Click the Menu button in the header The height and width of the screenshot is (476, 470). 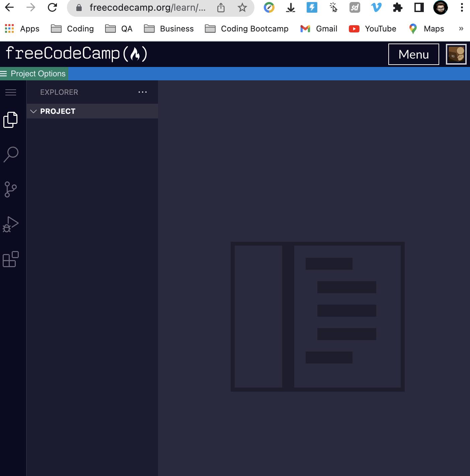(414, 54)
